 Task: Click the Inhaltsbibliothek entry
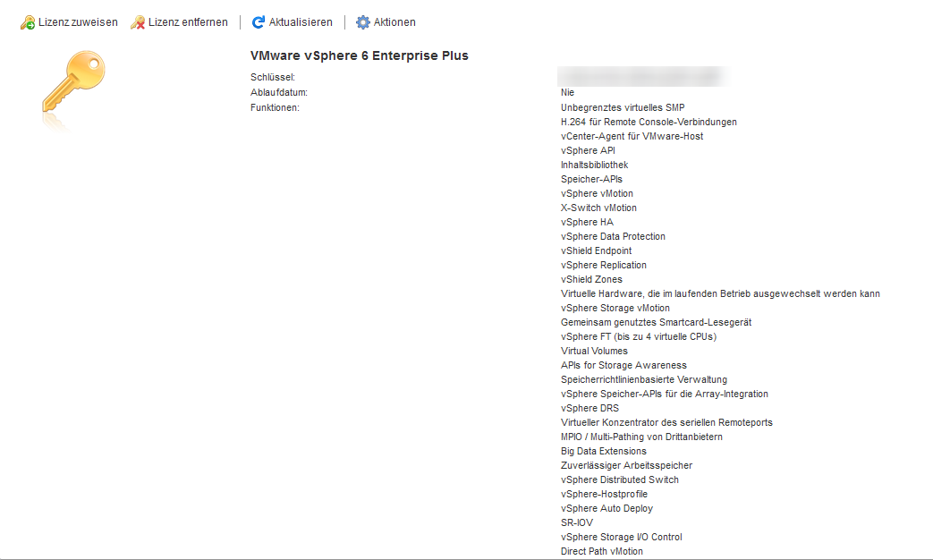(595, 165)
